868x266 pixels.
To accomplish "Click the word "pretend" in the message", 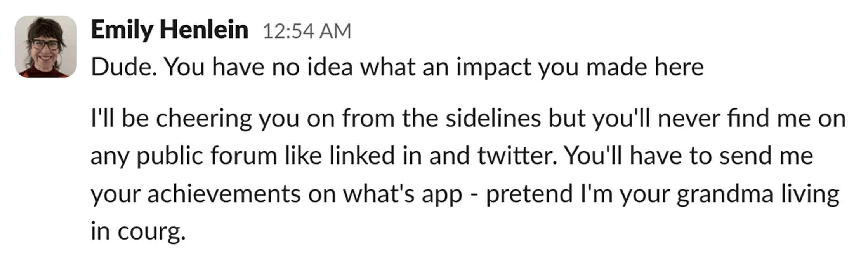I will [529, 194].
